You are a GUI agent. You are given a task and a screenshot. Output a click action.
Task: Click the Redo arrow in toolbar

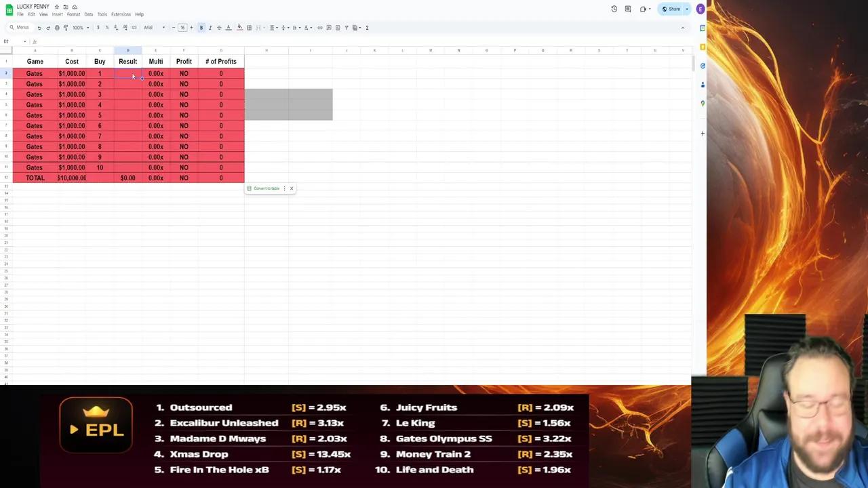tap(48, 28)
